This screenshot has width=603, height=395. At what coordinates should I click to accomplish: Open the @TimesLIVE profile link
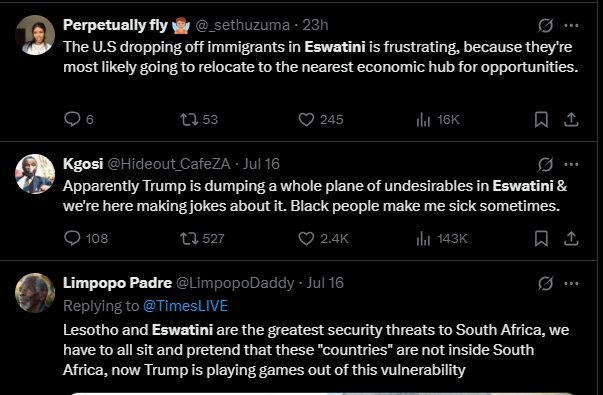pyautogui.click(x=185, y=306)
